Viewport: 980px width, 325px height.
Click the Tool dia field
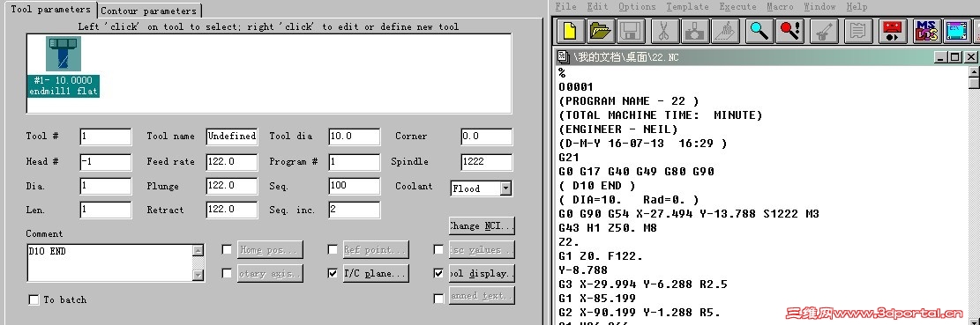(x=355, y=137)
